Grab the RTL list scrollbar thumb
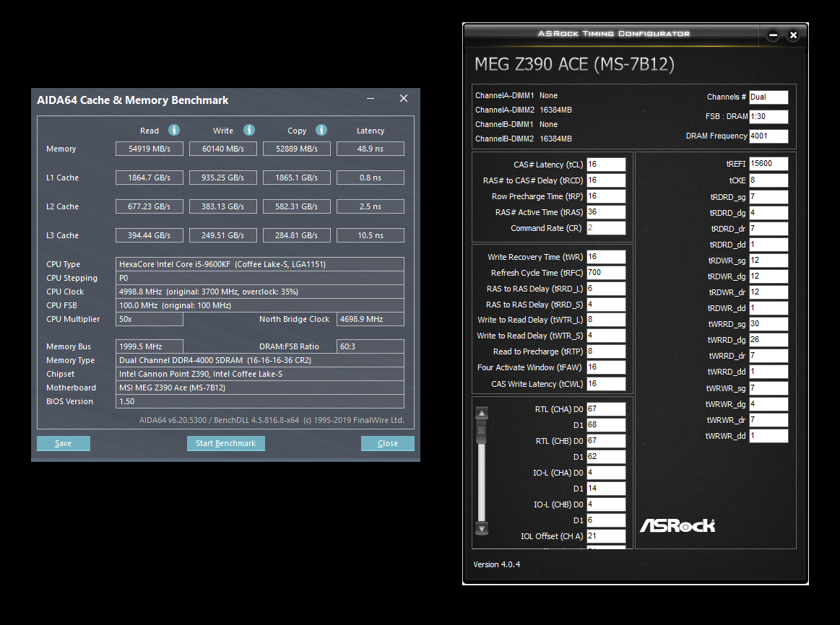 (482, 432)
